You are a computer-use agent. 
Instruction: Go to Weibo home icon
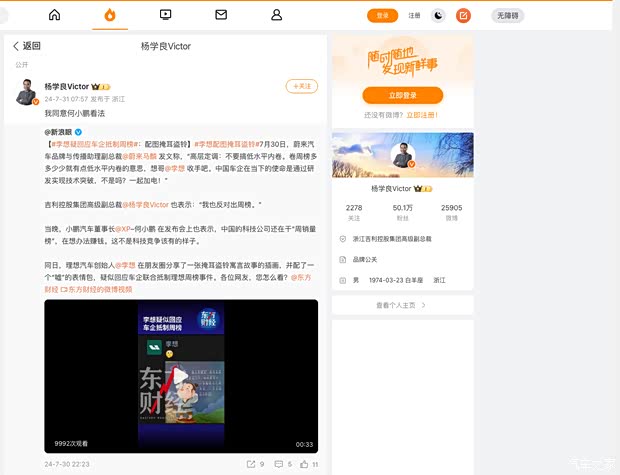55,15
